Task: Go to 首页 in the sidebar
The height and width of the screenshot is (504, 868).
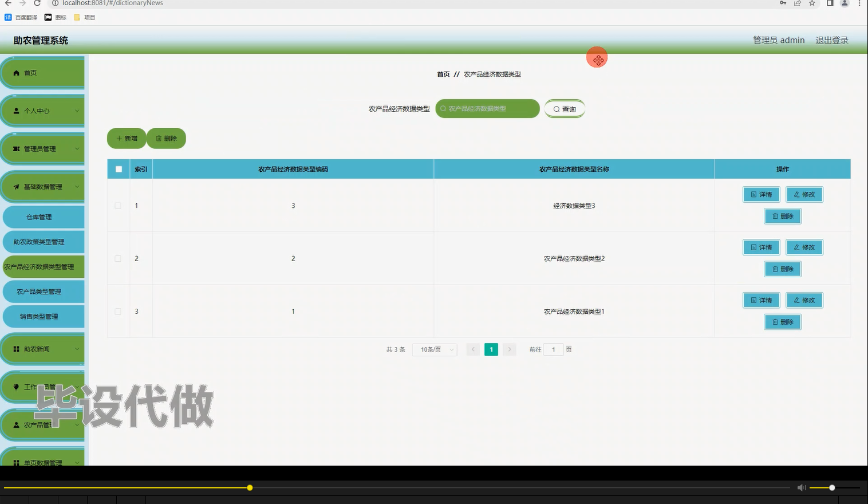Action: [x=42, y=73]
